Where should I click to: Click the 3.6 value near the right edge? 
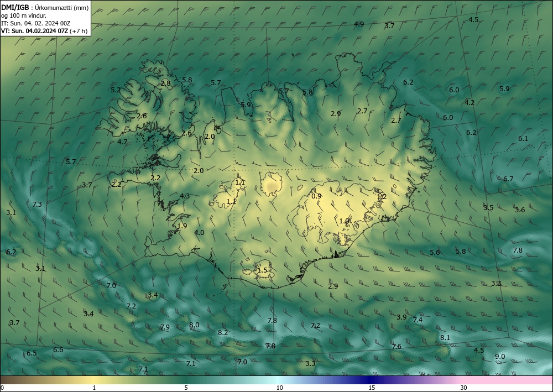[x=520, y=210]
